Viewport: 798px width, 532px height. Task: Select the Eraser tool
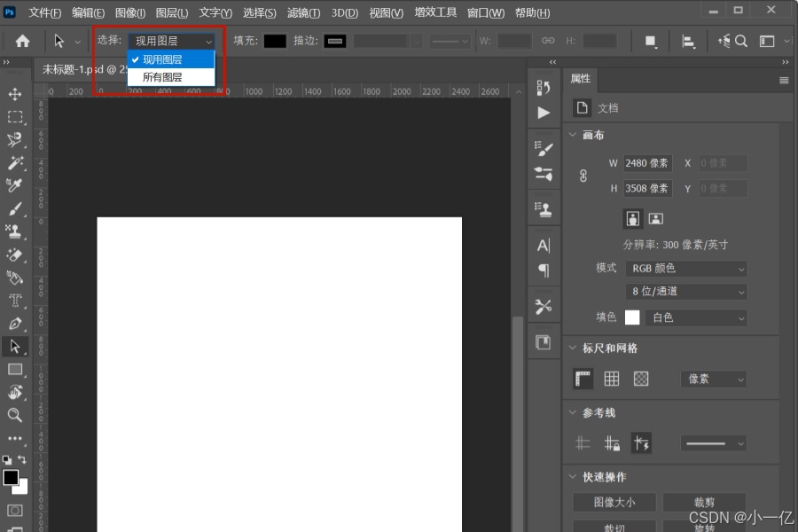tap(15, 254)
